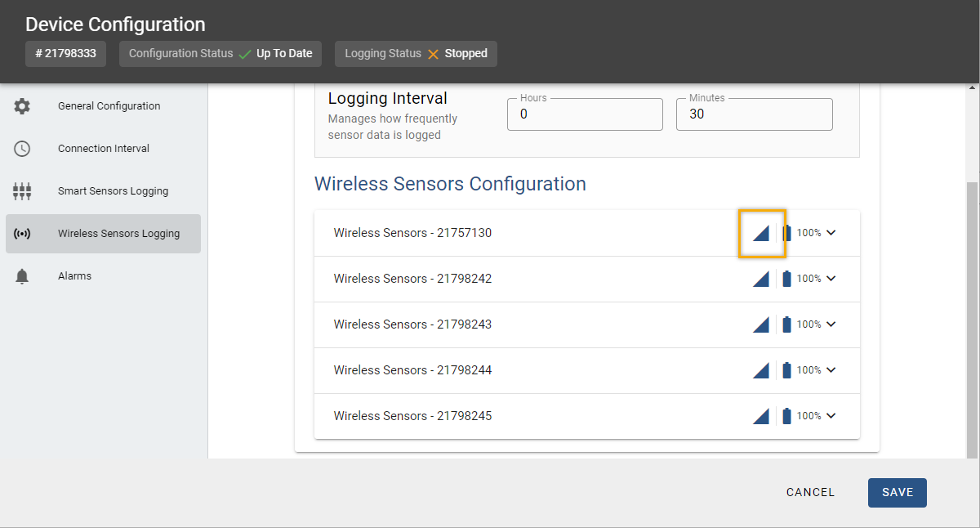Click the SAVE button
The image size is (980, 528).
pos(898,493)
